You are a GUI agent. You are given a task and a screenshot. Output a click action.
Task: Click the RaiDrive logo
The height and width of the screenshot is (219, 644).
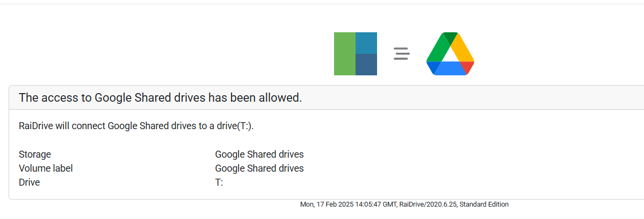pos(355,54)
